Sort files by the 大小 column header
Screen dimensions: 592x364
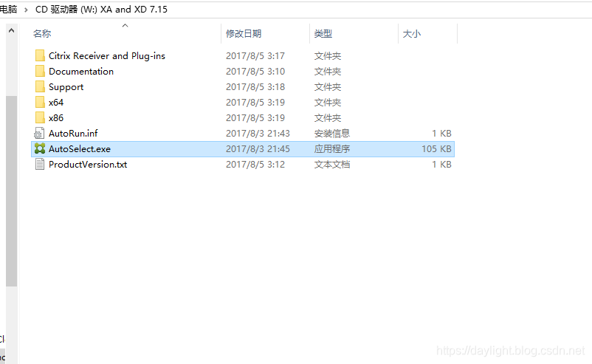click(412, 34)
